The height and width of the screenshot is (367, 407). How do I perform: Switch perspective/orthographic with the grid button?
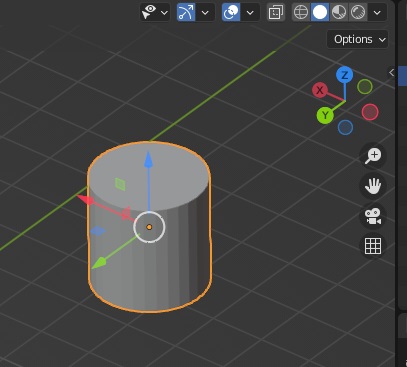(373, 246)
